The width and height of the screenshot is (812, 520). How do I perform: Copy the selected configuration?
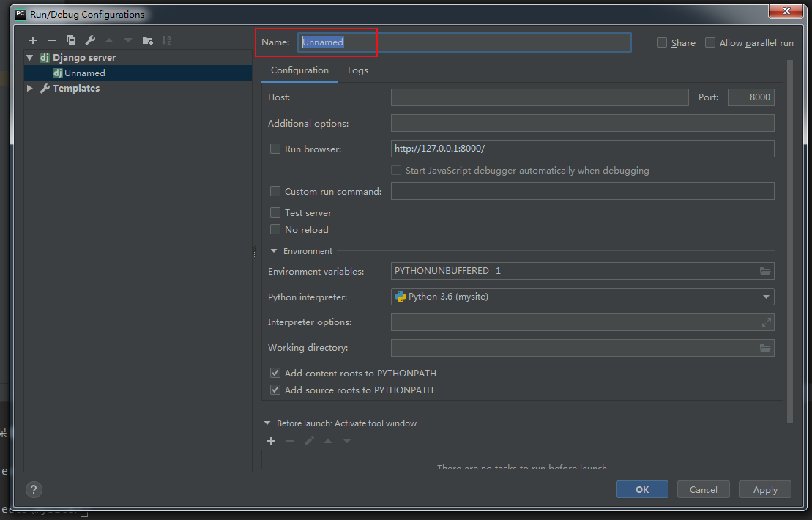click(x=71, y=40)
